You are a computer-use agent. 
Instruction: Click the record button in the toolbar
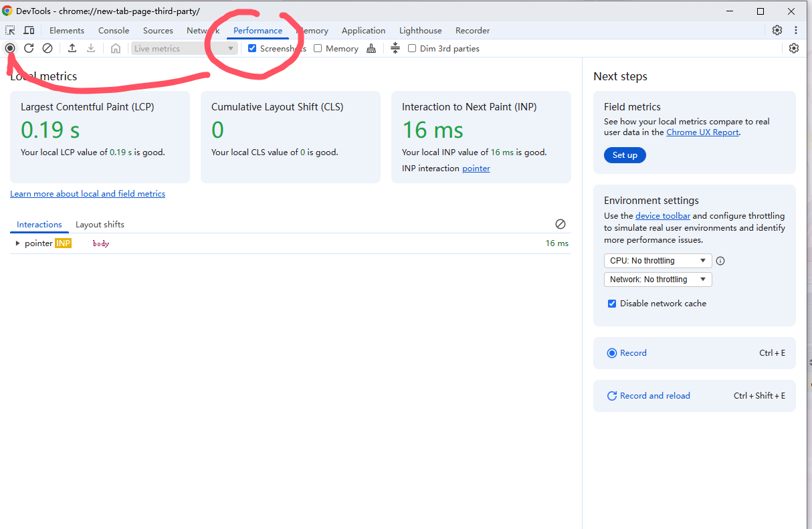(10, 48)
